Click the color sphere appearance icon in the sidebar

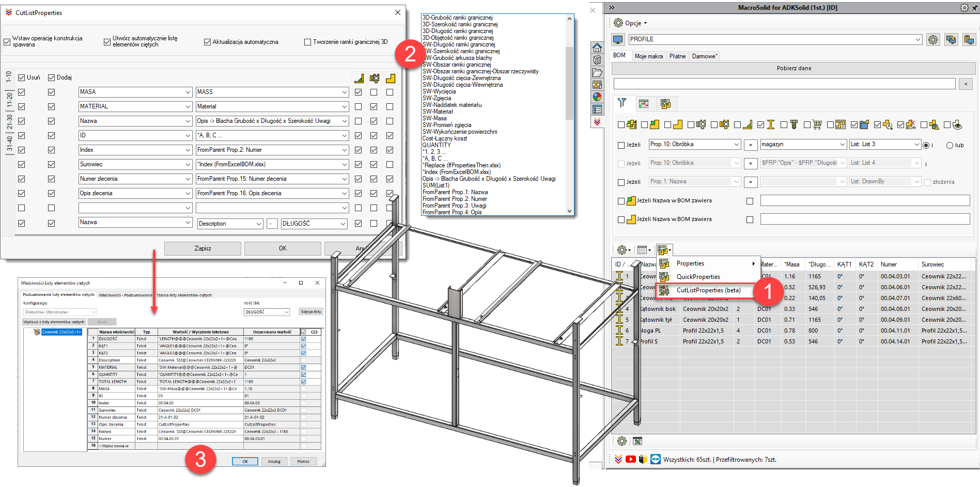tap(597, 97)
